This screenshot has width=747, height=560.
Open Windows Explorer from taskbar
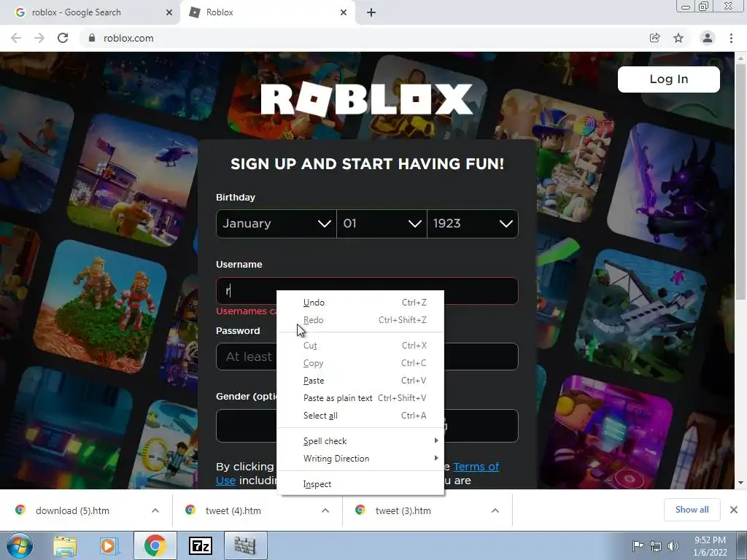[x=65, y=545]
